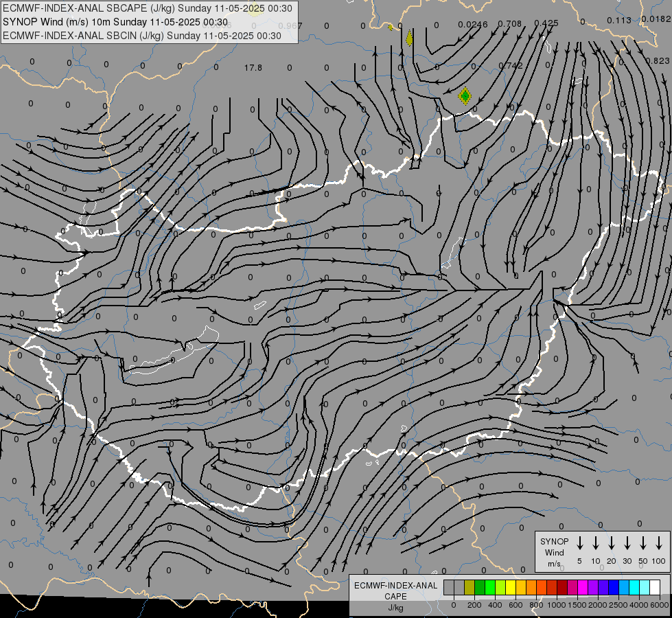This screenshot has height=618, width=672.
Task: Click the 0.0246 value near the top
Action: click(473, 25)
